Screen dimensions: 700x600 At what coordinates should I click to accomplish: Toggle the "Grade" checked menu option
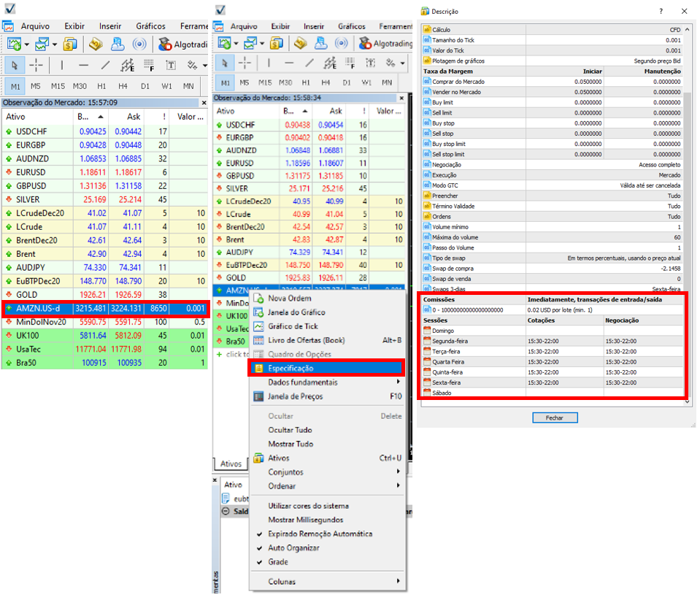[x=327, y=562]
